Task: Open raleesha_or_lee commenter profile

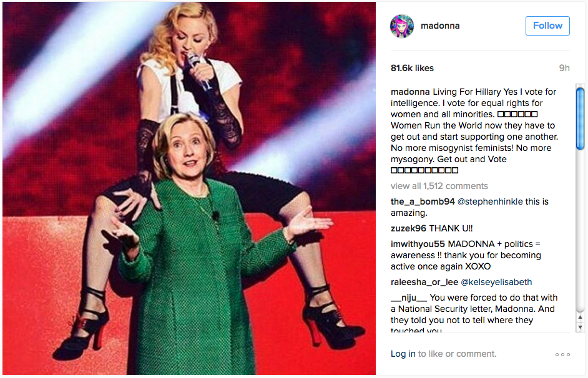Action: click(424, 282)
